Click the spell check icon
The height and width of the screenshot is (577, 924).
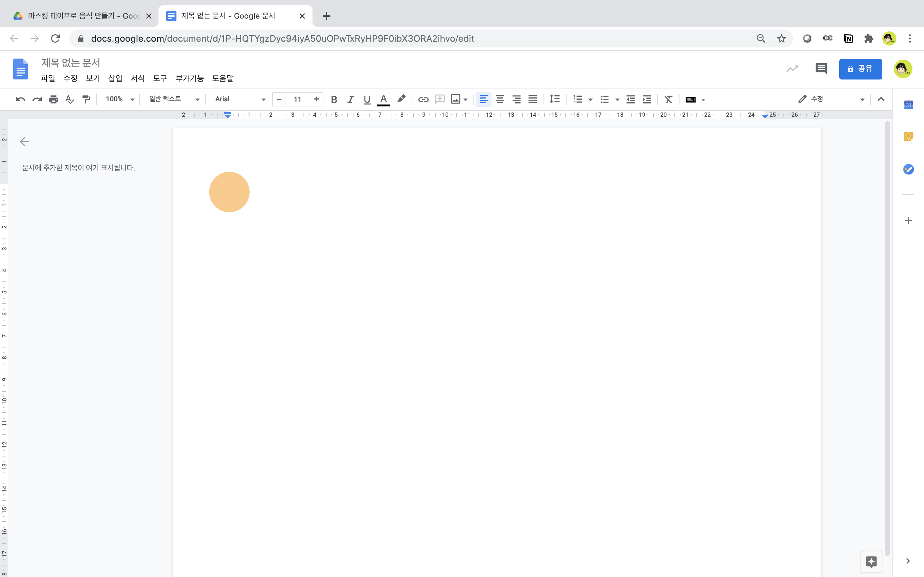click(x=70, y=99)
